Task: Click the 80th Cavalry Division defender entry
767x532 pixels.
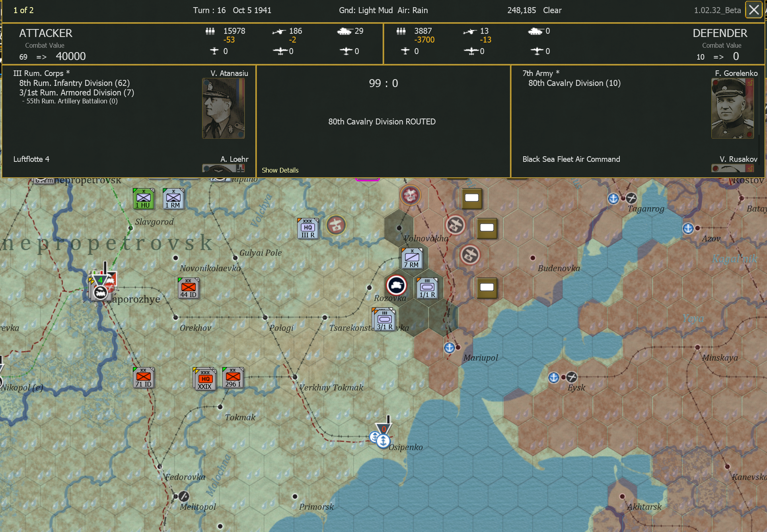Action: 574,83
